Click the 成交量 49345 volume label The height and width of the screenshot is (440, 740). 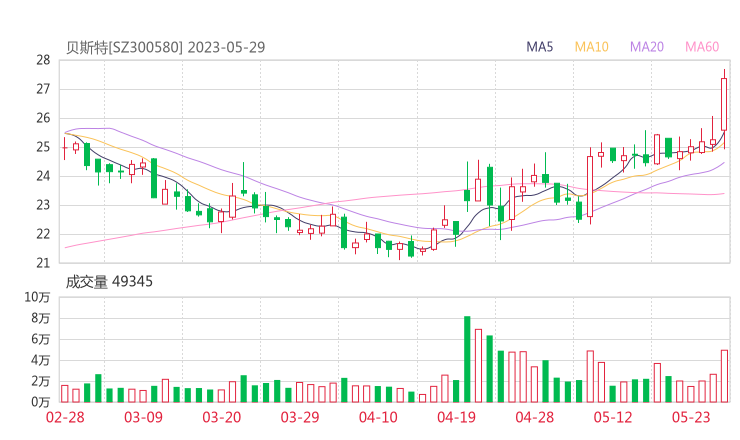[109, 282]
